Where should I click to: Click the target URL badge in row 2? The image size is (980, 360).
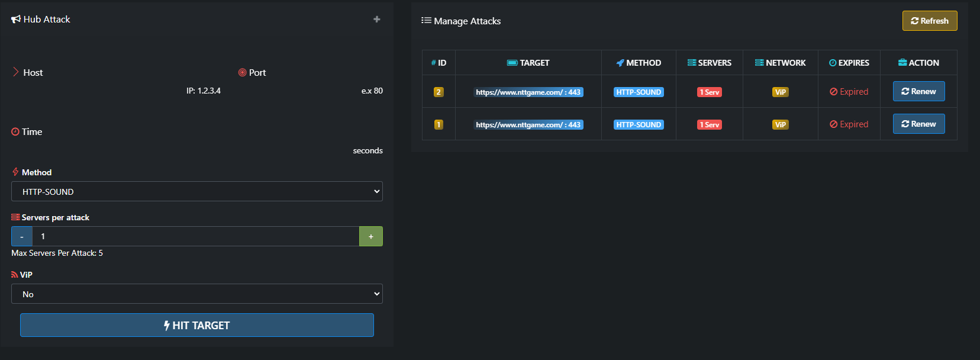(x=528, y=92)
